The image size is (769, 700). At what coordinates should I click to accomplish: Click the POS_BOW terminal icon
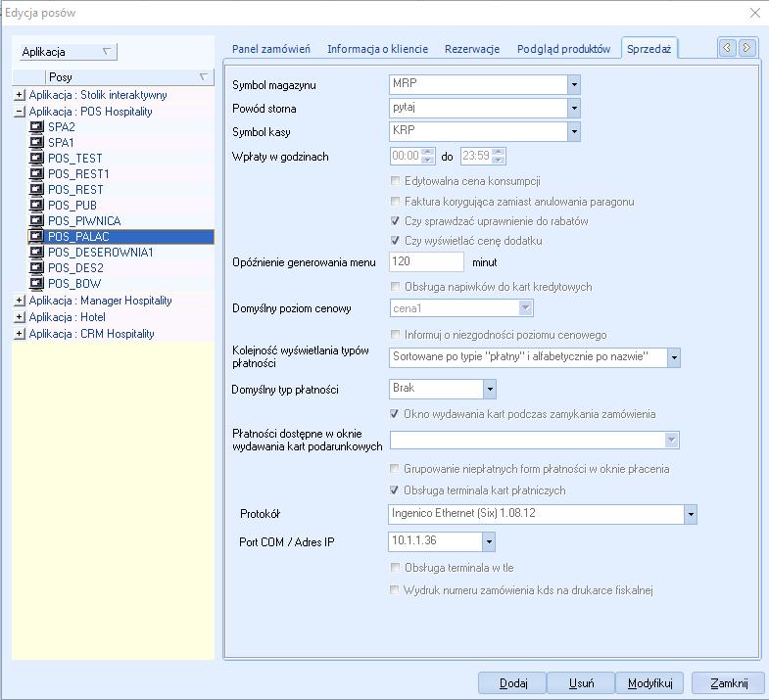click(x=36, y=284)
